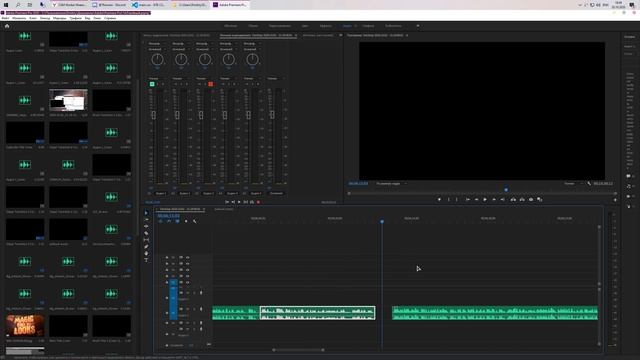Click red record button in audio mixer transport

pyautogui.click(x=258, y=202)
